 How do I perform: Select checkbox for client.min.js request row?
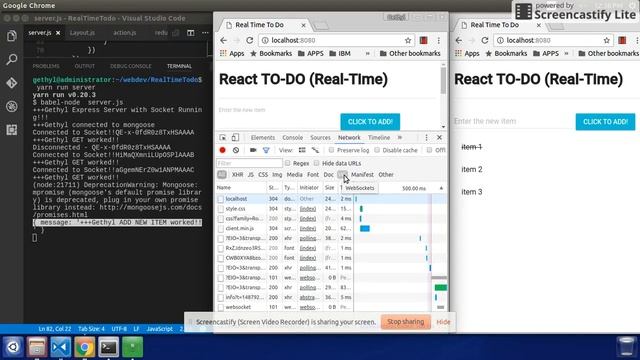tap(221, 229)
